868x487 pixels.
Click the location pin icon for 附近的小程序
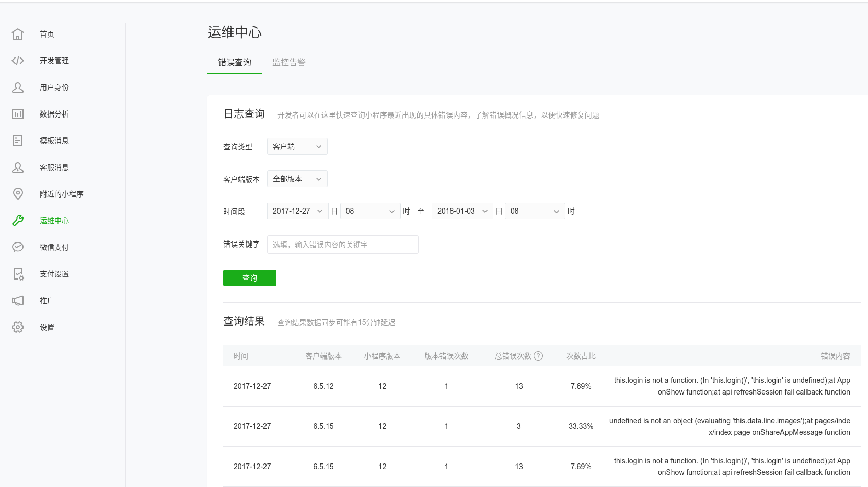point(18,194)
